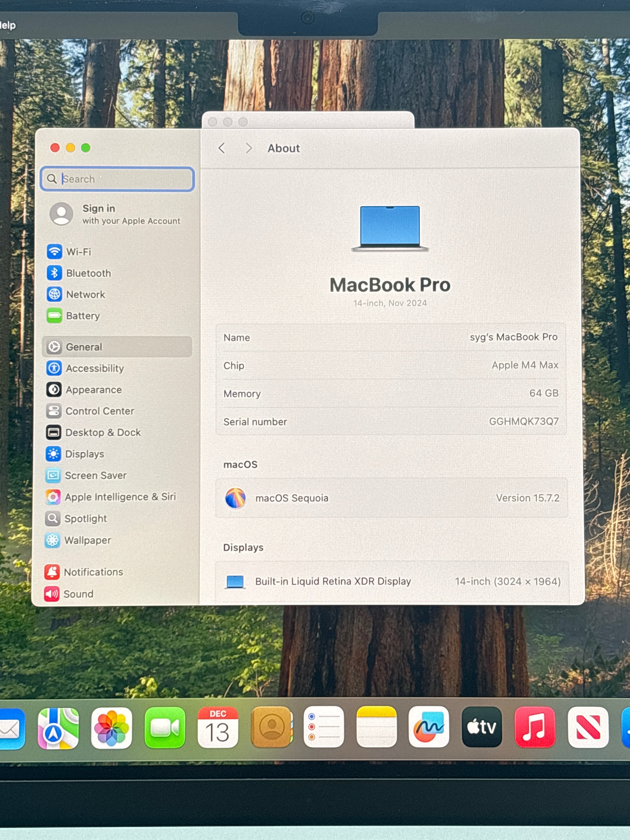Click the serial number "GGHMQK73Q7"

pos(524,421)
